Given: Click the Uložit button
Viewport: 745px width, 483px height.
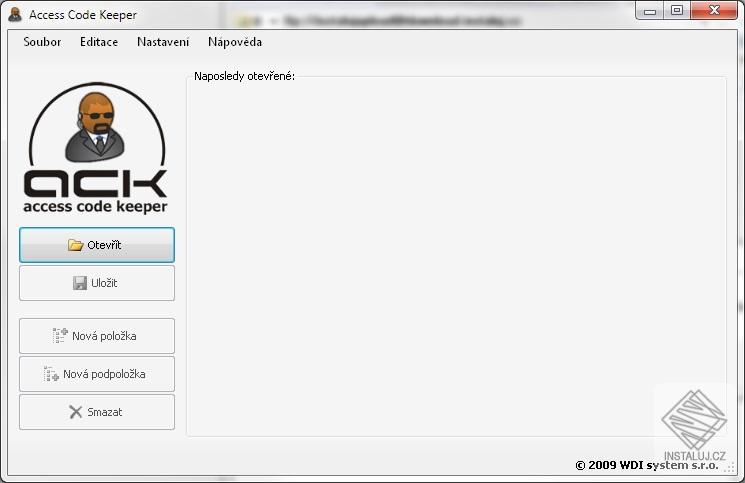Looking at the screenshot, I should pos(97,283).
